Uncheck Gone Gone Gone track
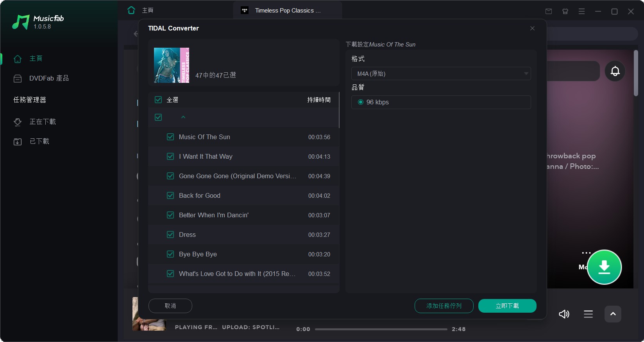Viewport: 644px width, 342px height. click(x=170, y=176)
